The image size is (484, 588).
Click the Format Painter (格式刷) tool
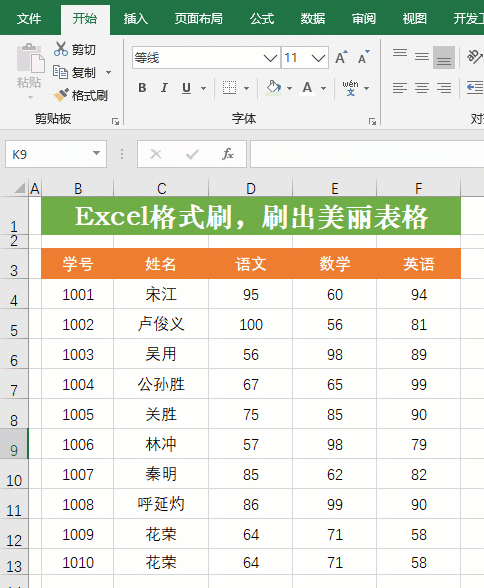coord(81,96)
